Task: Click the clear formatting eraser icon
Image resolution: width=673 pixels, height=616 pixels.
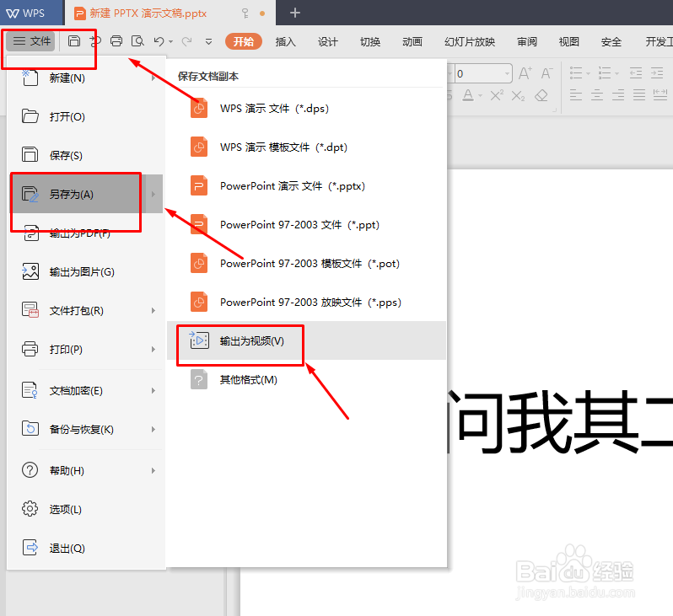Action: coord(541,95)
